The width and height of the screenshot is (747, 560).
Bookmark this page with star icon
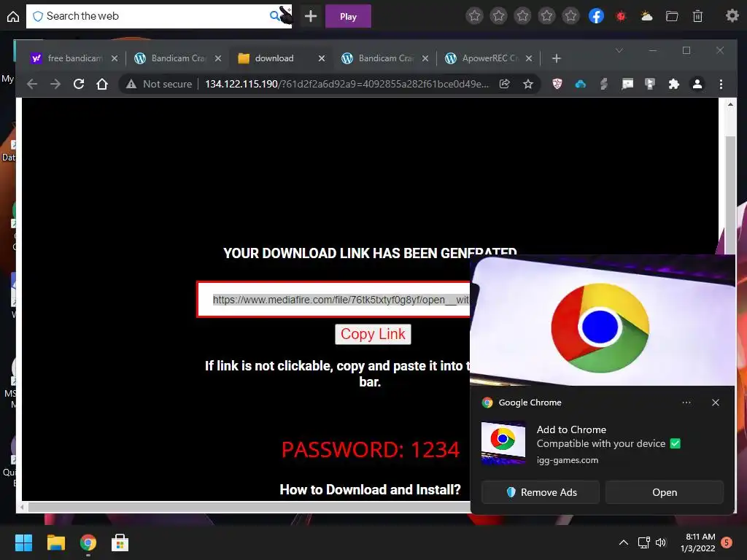coord(528,85)
